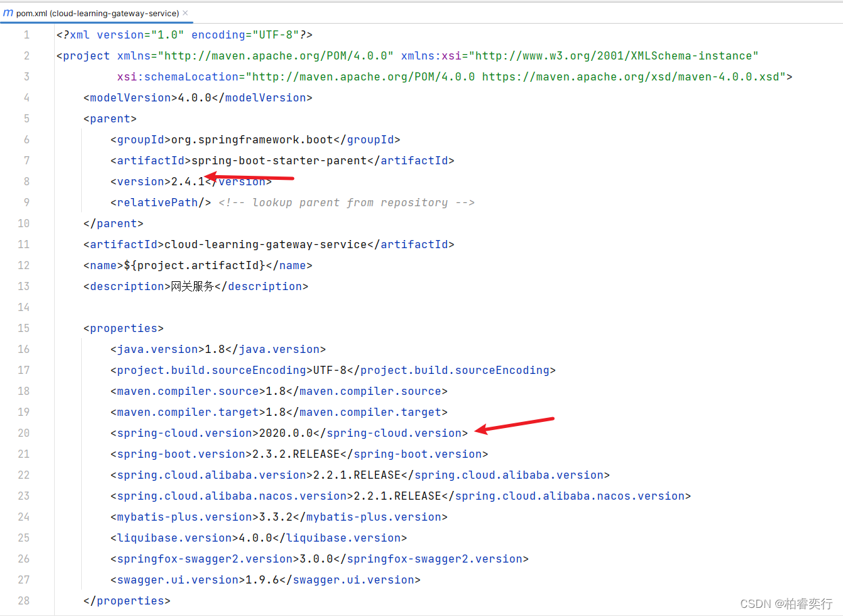This screenshot has height=616, width=843.
Task: Click the opening modelVersion tag on line 4
Action: 130,97
